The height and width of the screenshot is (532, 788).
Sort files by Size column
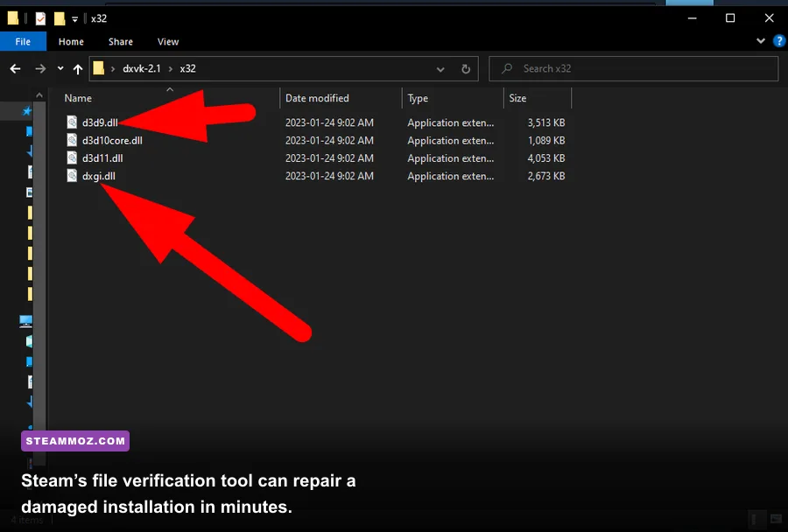pos(517,98)
